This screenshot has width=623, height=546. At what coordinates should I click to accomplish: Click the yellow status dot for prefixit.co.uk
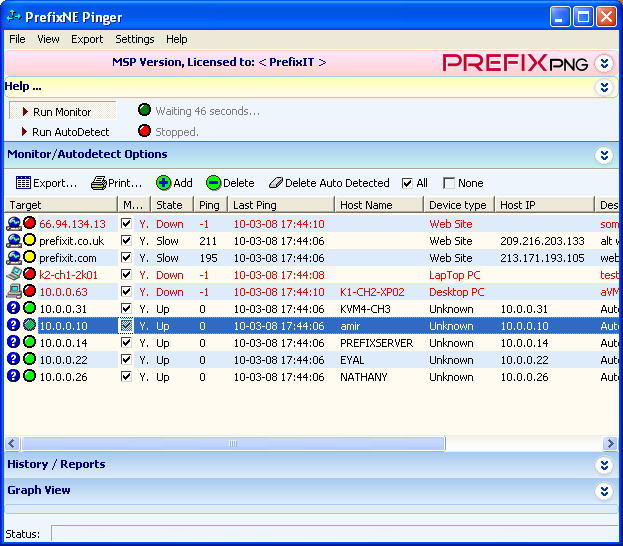tap(29, 240)
